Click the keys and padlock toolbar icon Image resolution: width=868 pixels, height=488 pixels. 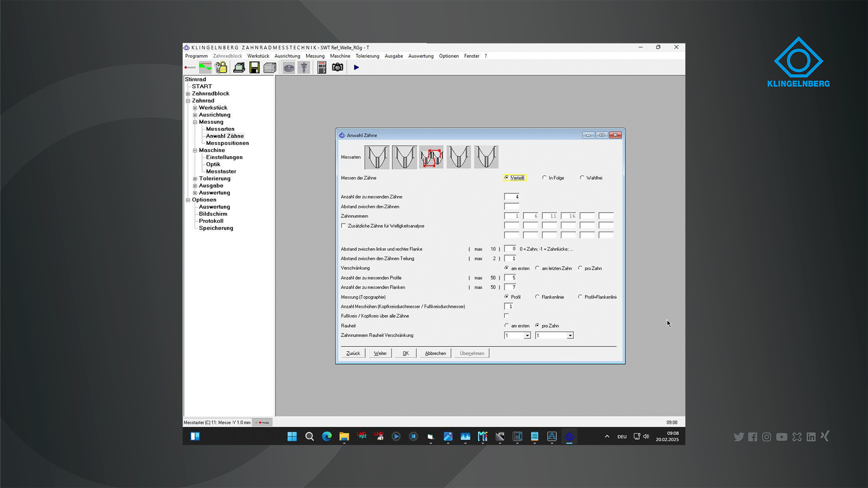tap(221, 67)
